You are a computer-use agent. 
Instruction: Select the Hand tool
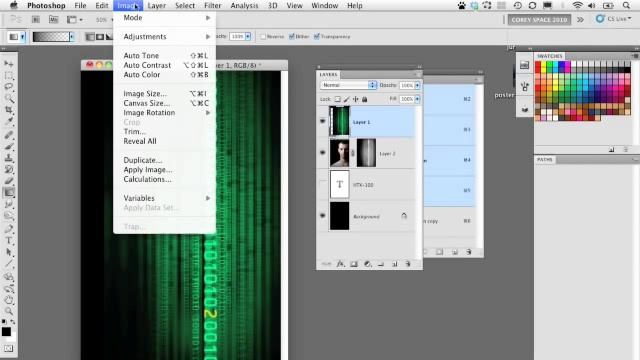(9, 300)
